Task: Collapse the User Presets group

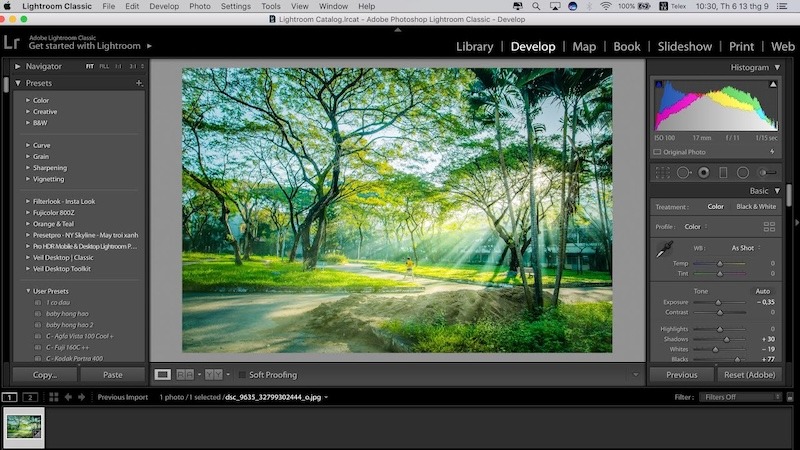Action: coord(28,291)
